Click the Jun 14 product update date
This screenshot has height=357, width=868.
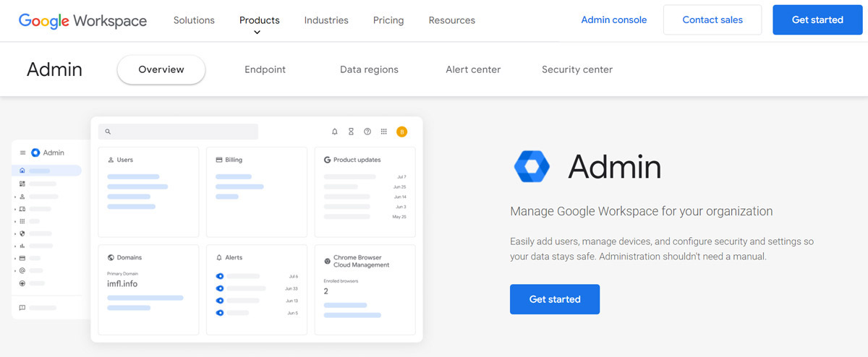(400, 197)
